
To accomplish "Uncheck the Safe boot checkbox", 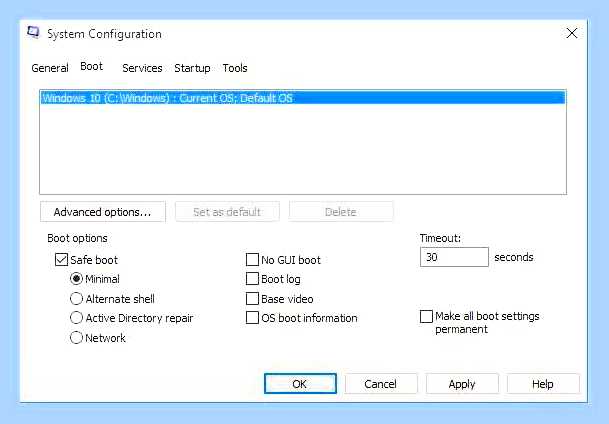I will coord(61,259).
